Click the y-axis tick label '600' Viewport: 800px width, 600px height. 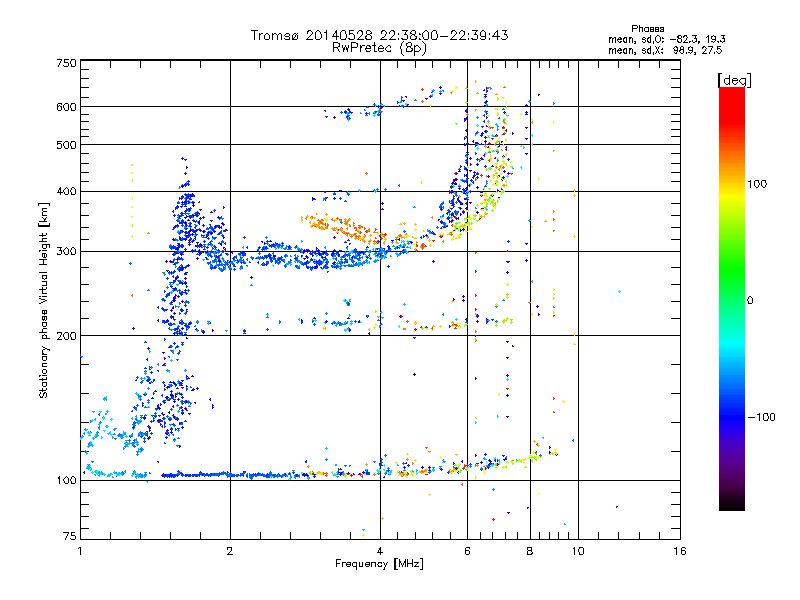(67, 107)
